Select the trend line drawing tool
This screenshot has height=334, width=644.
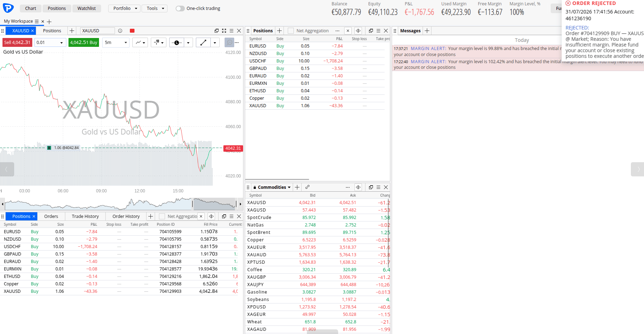(x=203, y=43)
